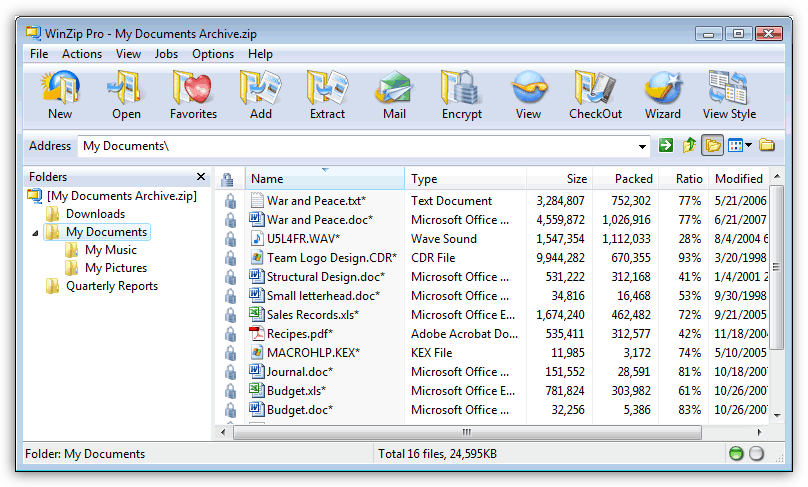Open the Address field dropdown arrow
Viewport: 808px width, 487px height.
[642, 146]
